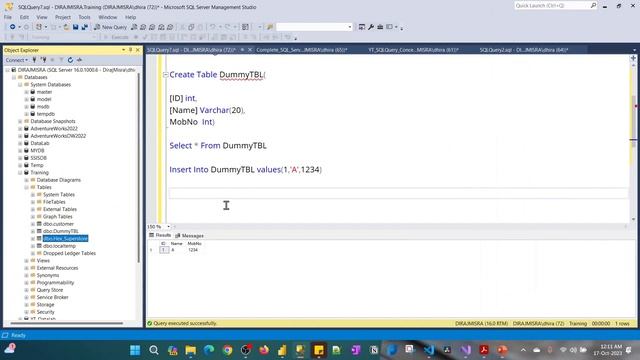The width and height of the screenshot is (640, 360).
Task: Click the Find in Files icon
Action: [269, 27]
